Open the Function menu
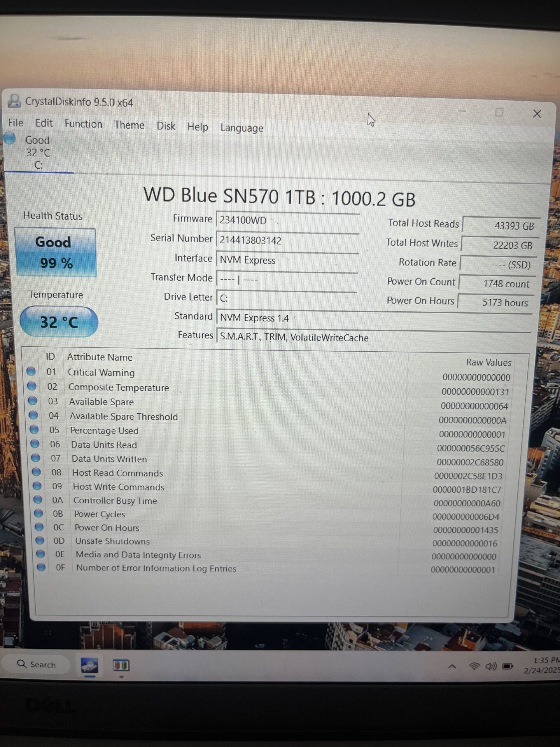Screen dimensions: 560x747 coord(83,124)
